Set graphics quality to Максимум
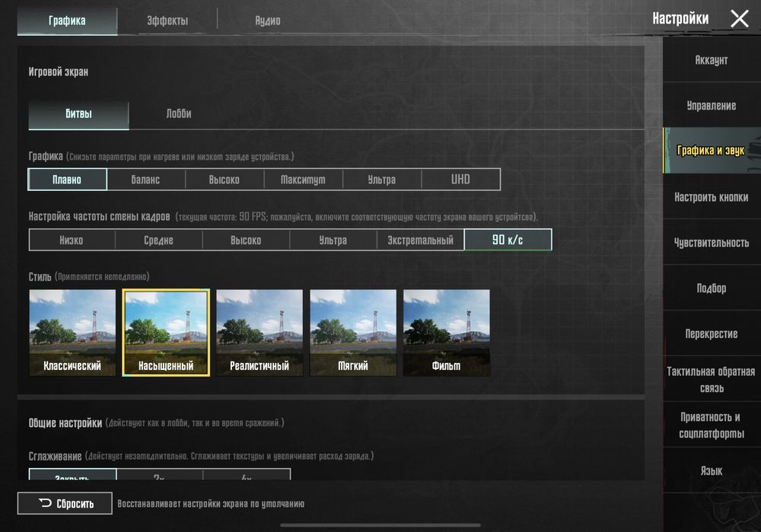Screen dimensions: 761x532 (303, 180)
